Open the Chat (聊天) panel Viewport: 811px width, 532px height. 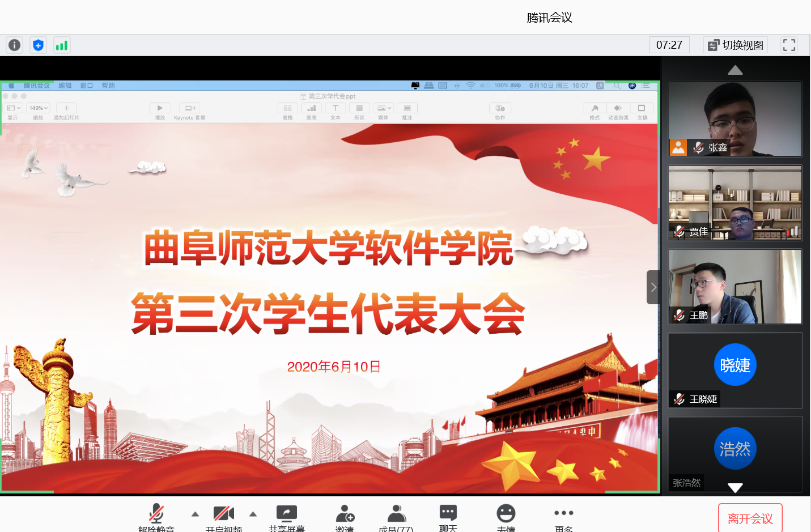[448, 515]
